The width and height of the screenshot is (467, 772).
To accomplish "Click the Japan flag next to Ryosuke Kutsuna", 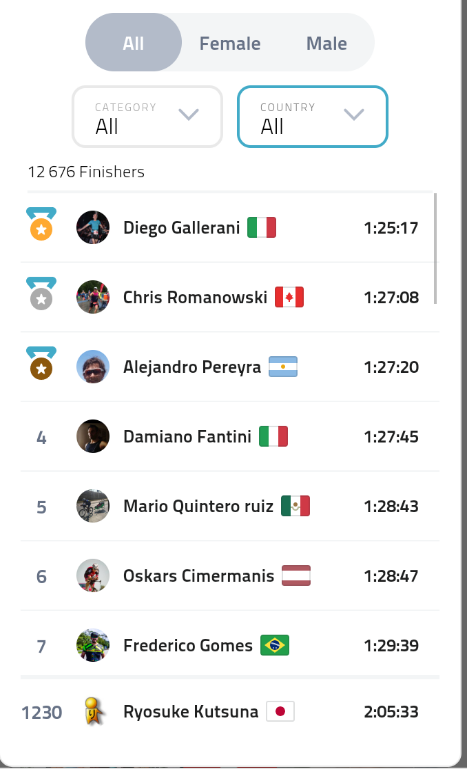I will [280, 711].
